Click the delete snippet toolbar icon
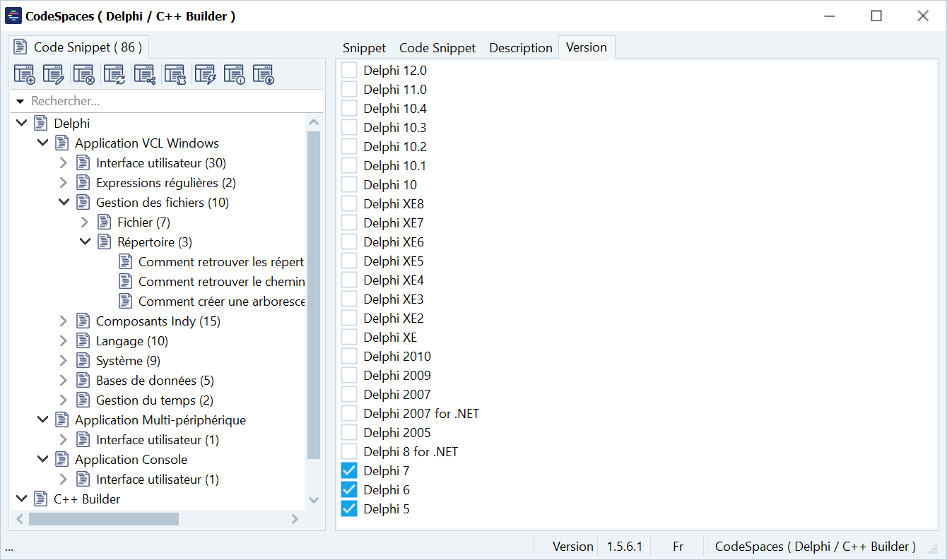The width and height of the screenshot is (947, 560). pos(83,74)
